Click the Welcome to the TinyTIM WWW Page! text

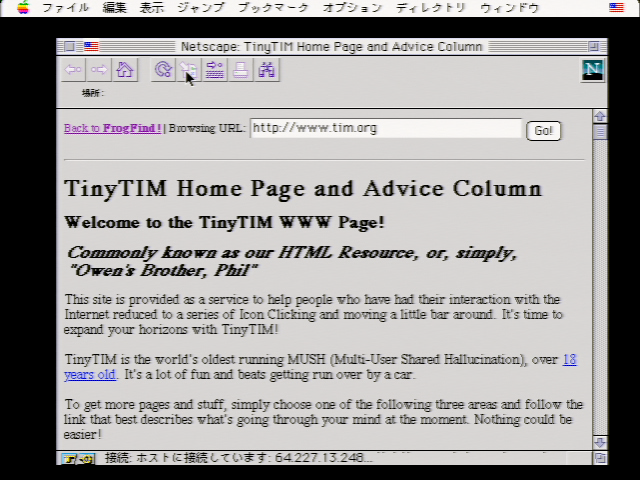(224, 222)
